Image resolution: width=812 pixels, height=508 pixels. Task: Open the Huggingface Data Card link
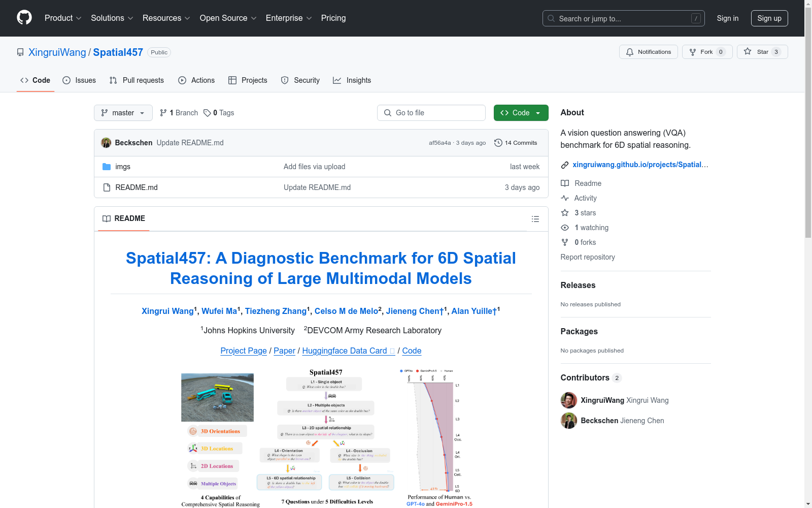(x=349, y=351)
